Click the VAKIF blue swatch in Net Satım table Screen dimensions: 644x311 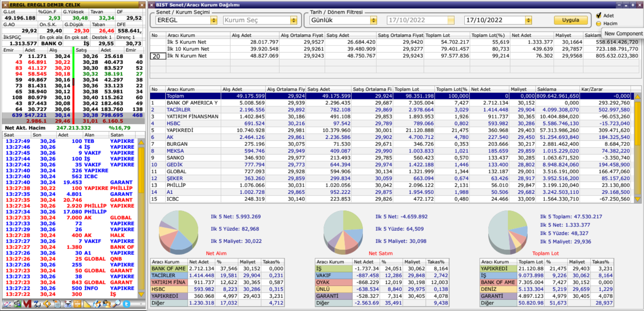click(334, 275)
